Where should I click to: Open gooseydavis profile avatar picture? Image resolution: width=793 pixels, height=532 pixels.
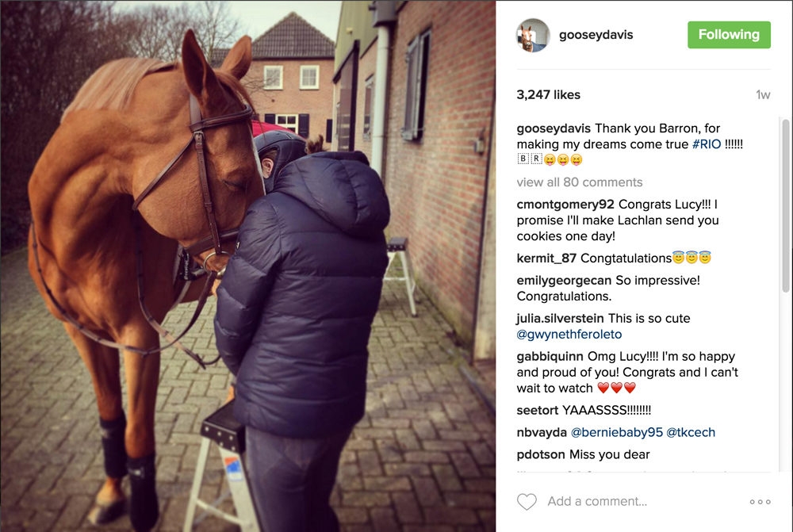[x=533, y=35]
